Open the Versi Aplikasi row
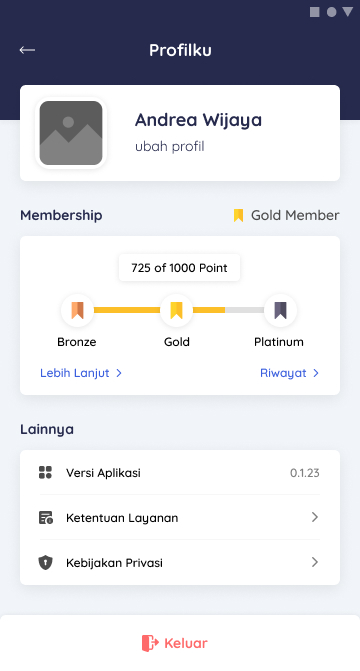The height and width of the screenshot is (671, 360). 180,472
